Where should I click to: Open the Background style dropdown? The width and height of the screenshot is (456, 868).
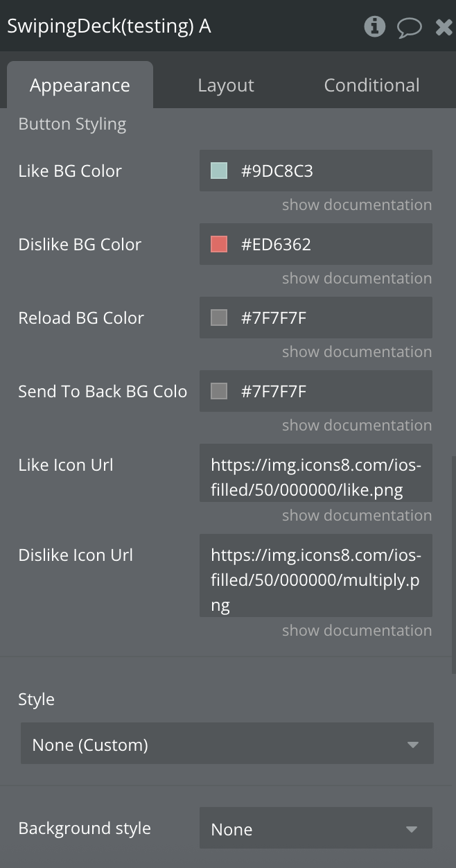pos(316,829)
